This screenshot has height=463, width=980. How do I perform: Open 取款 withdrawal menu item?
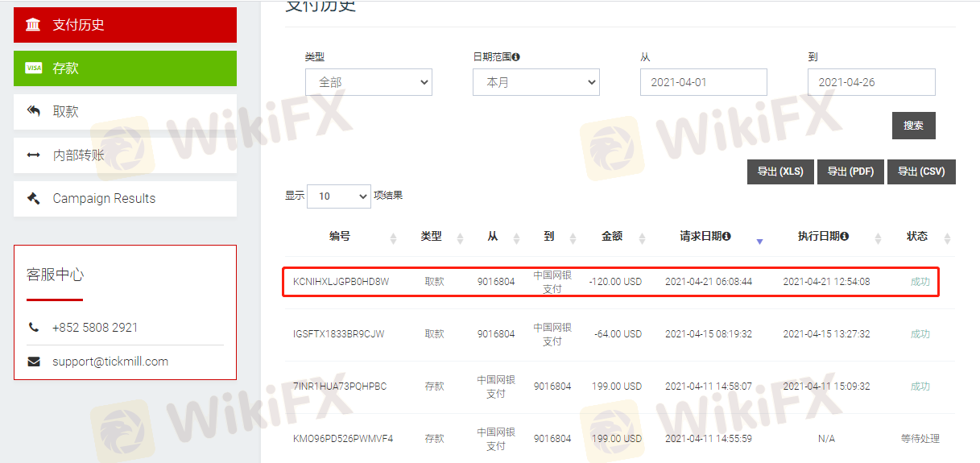coord(125,112)
